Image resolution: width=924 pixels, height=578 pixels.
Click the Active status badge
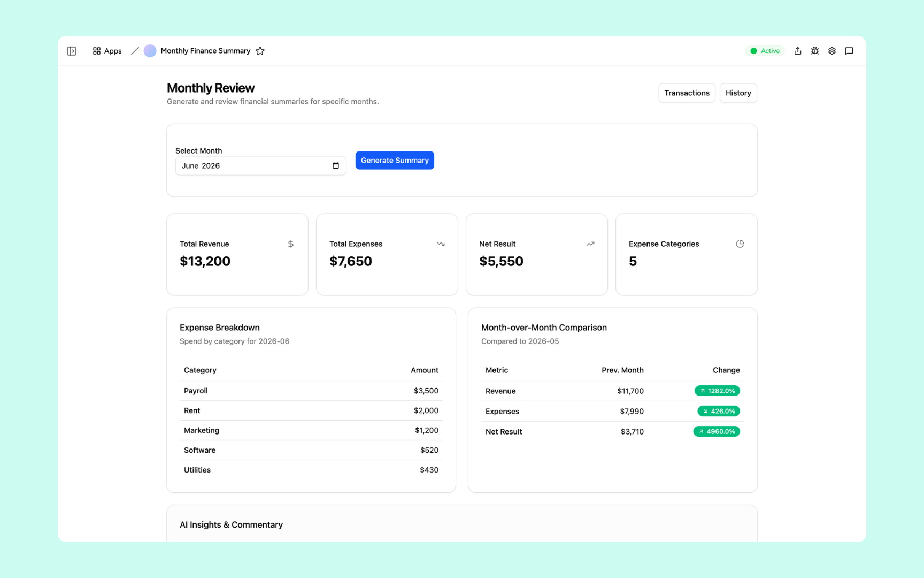765,51
